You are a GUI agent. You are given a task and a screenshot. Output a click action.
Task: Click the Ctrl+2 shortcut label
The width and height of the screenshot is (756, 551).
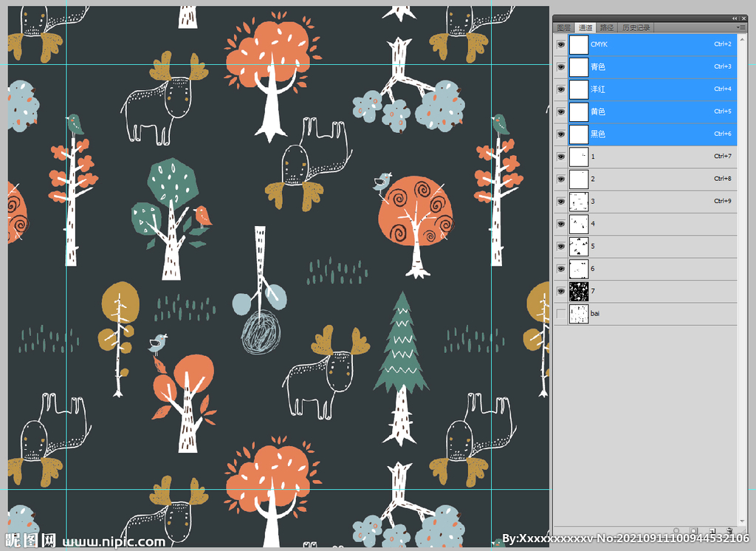point(722,44)
